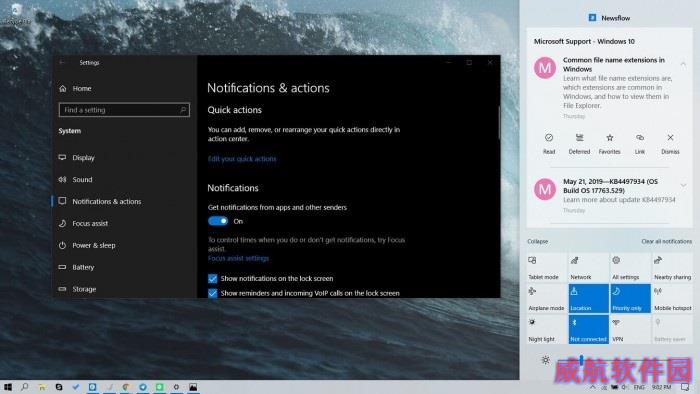Toggle Nearby sharing quick action

(672, 268)
